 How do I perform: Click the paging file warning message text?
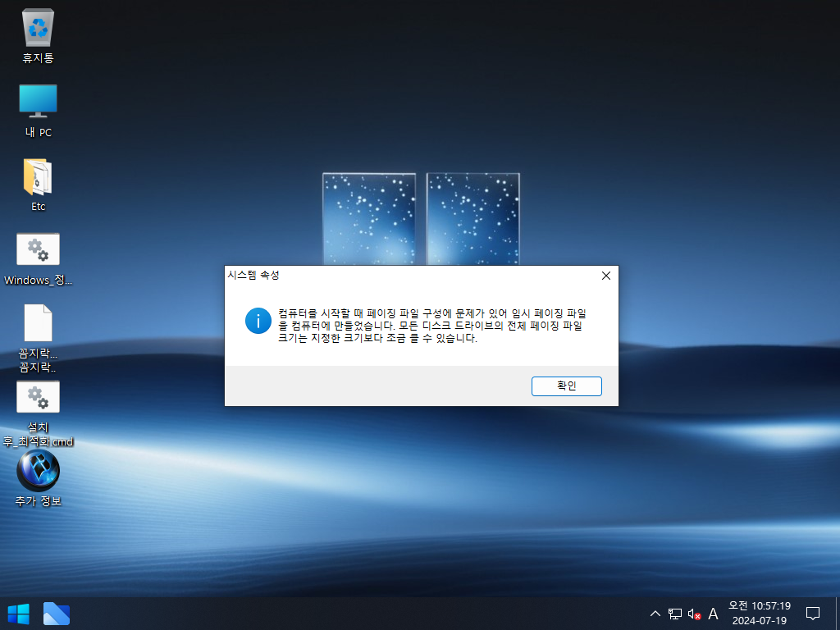(431, 326)
